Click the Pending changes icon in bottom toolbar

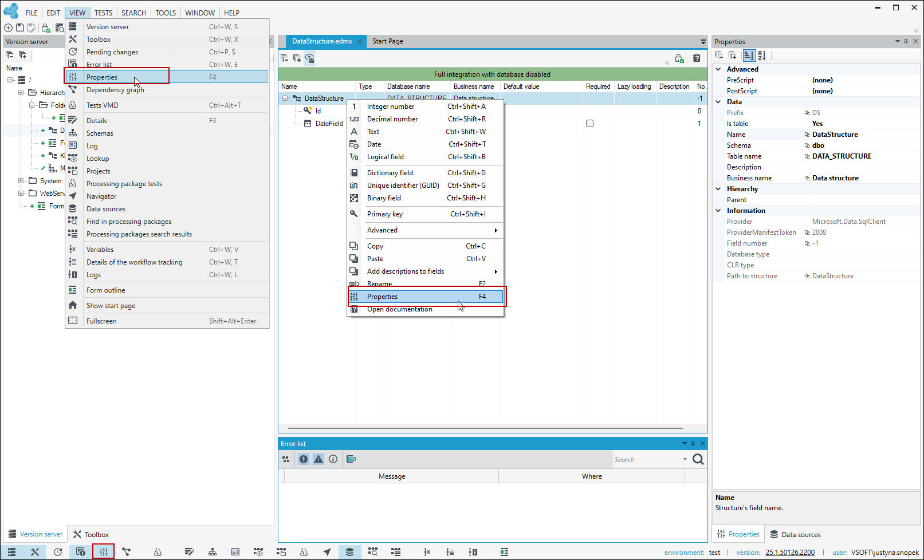pos(58,552)
